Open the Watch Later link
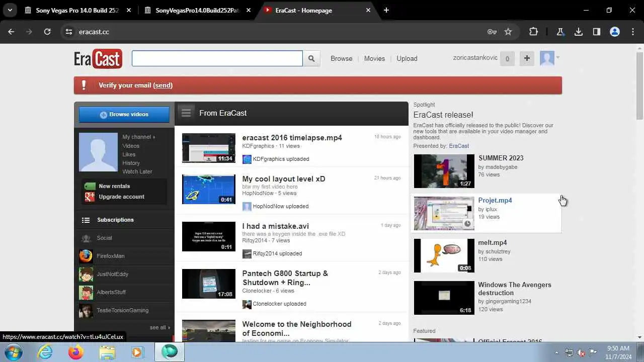Screen dimensions: 644x362 click(x=137, y=171)
